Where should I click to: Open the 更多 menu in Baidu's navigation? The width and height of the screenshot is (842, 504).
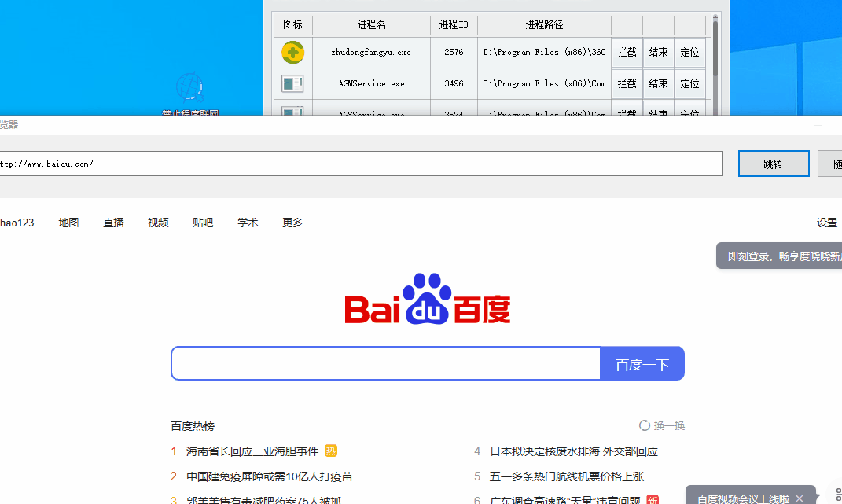(x=292, y=223)
